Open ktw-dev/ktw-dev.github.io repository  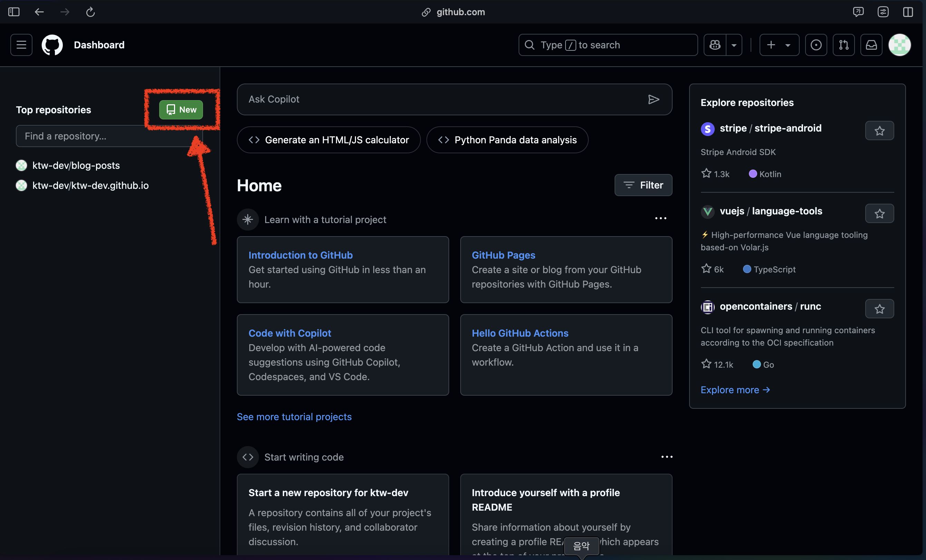[x=90, y=185]
